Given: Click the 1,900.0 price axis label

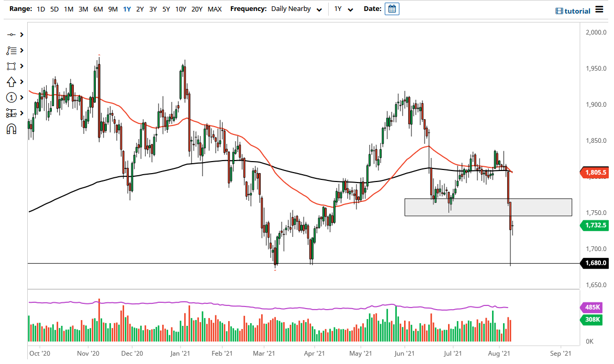Looking at the screenshot, I should [x=596, y=105].
